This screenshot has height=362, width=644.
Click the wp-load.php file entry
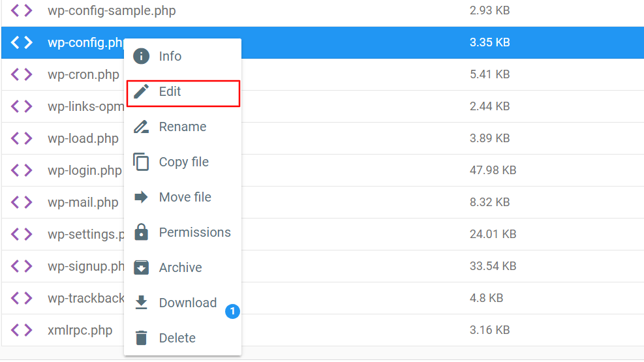point(83,138)
